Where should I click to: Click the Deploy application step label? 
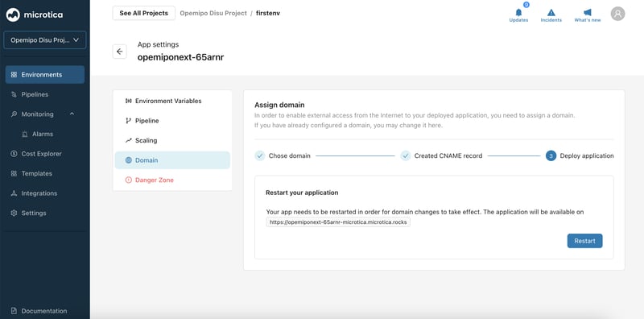coord(587,155)
